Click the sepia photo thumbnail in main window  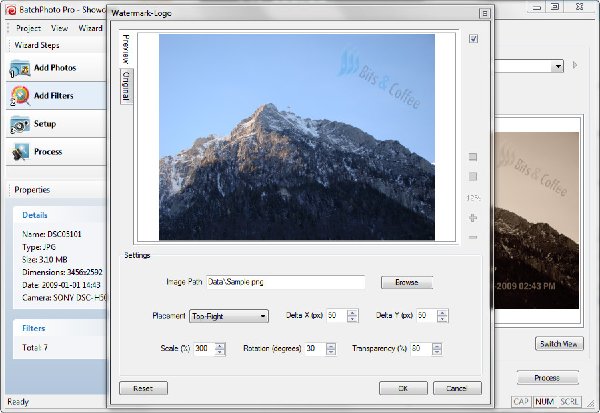coord(536,220)
